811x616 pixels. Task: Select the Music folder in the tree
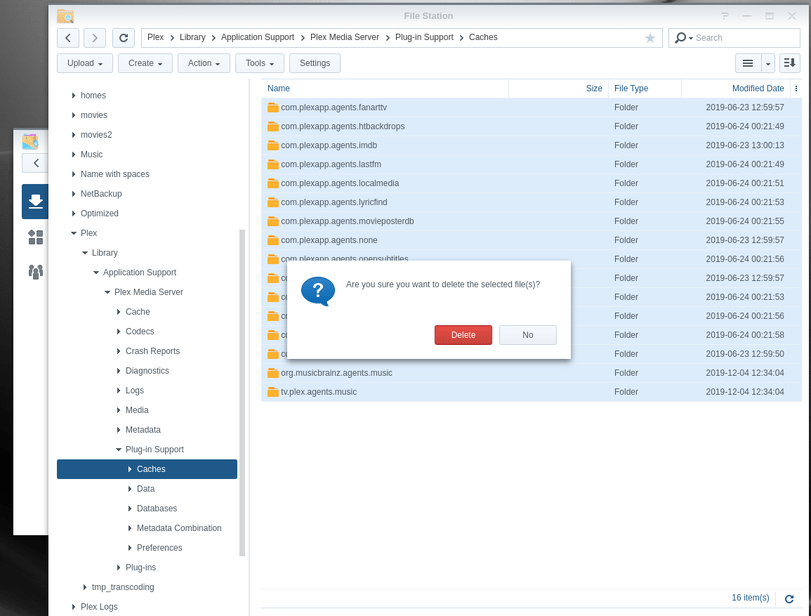tap(92, 155)
